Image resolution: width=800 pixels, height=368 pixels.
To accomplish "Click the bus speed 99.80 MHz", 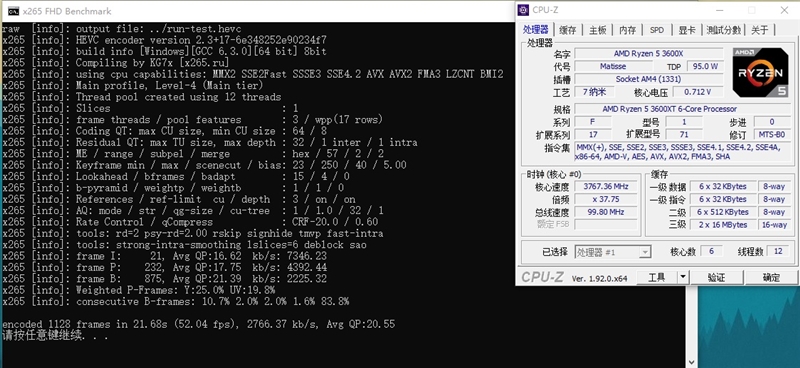I will (x=606, y=212).
